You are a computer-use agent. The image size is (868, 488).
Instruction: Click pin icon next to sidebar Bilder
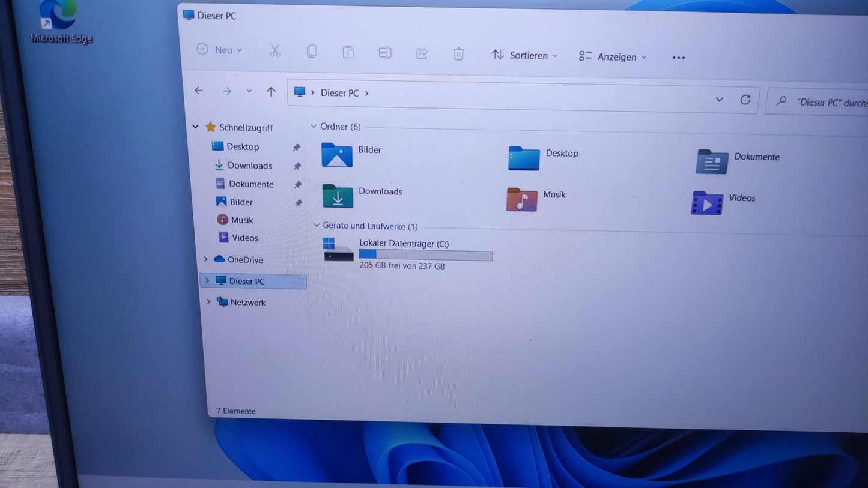(x=298, y=203)
